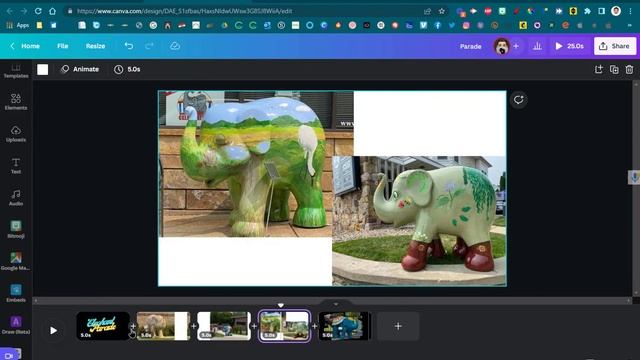Add transition between third and fourth pages
The image size is (640, 360).
pos(254,326)
